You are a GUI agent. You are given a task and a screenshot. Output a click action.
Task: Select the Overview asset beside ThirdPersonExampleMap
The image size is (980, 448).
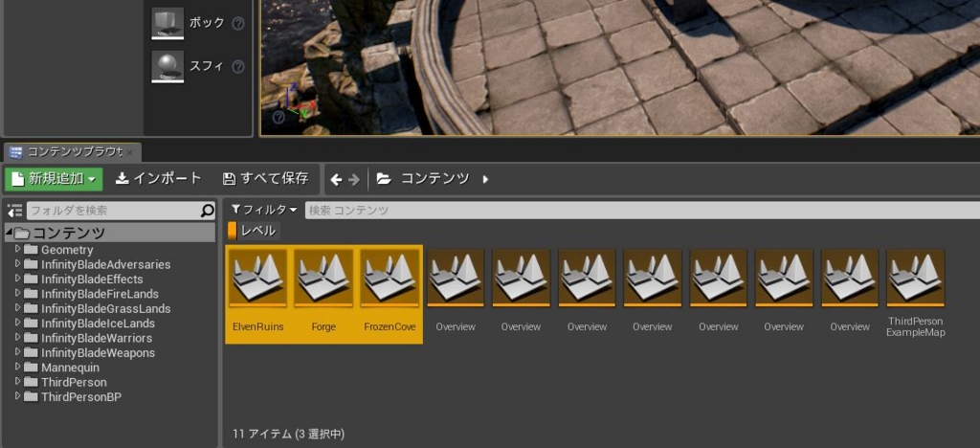pyautogui.click(x=850, y=294)
